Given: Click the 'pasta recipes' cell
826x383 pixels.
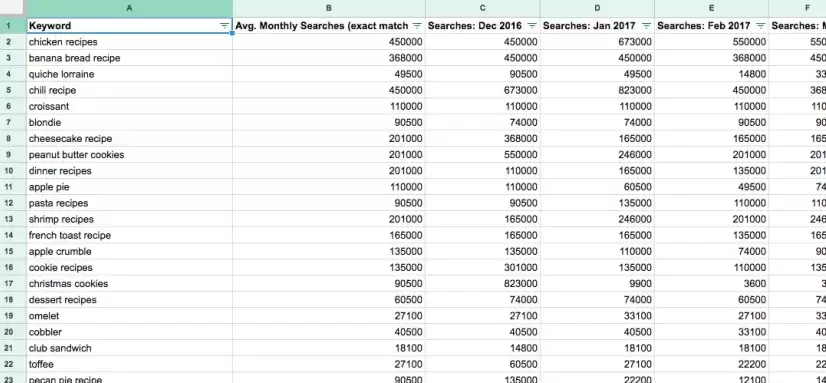Looking at the screenshot, I should click(130, 203).
